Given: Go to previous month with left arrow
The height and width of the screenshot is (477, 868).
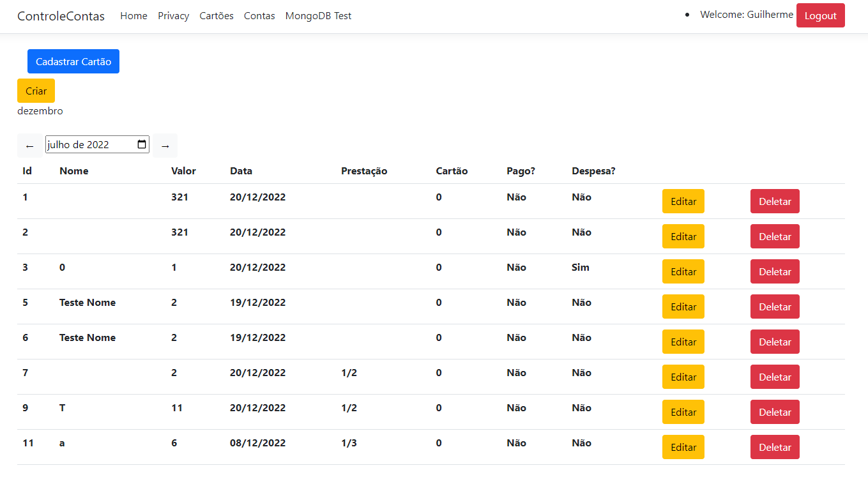Looking at the screenshot, I should [29, 146].
